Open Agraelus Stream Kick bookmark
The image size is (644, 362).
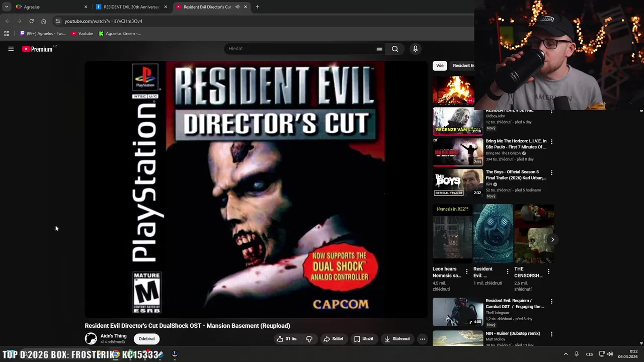coord(120,34)
